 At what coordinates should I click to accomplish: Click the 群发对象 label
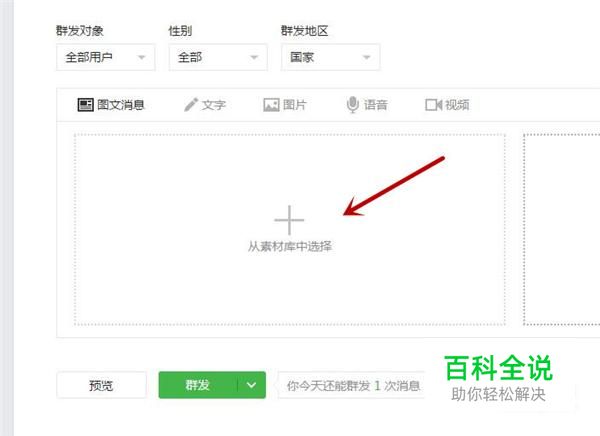(x=80, y=31)
